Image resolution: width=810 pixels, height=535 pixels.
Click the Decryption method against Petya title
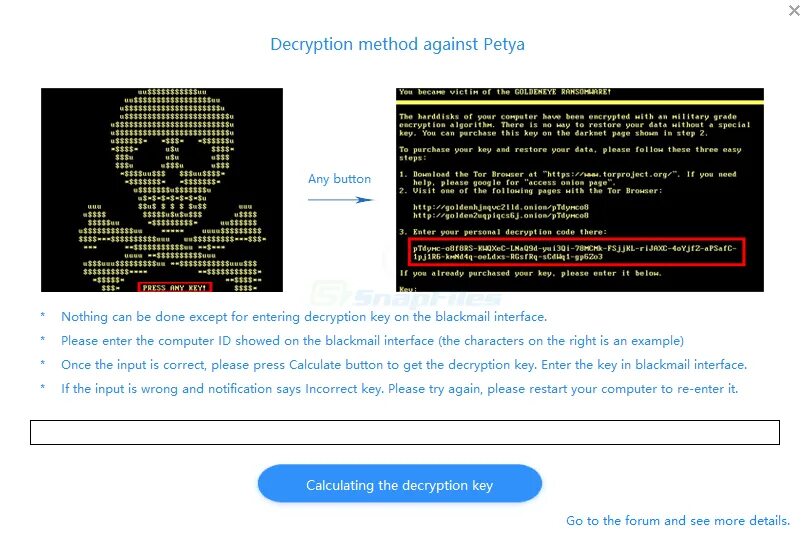(x=397, y=44)
